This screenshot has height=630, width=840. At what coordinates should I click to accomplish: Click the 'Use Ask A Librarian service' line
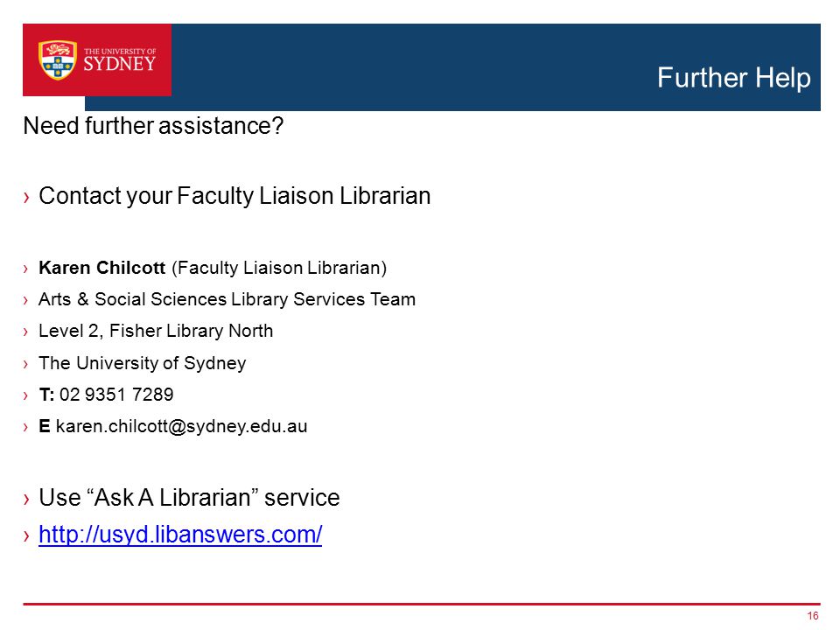coord(189,498)
